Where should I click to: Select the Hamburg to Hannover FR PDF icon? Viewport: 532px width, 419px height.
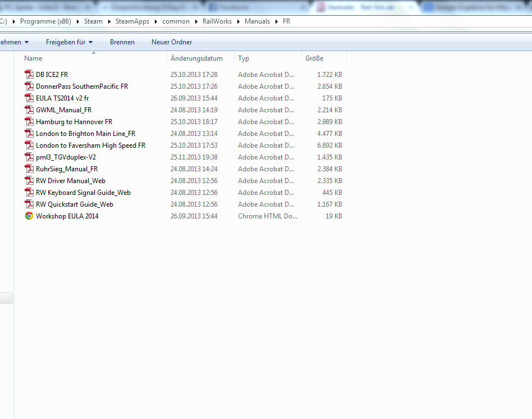tap(29, 121)
